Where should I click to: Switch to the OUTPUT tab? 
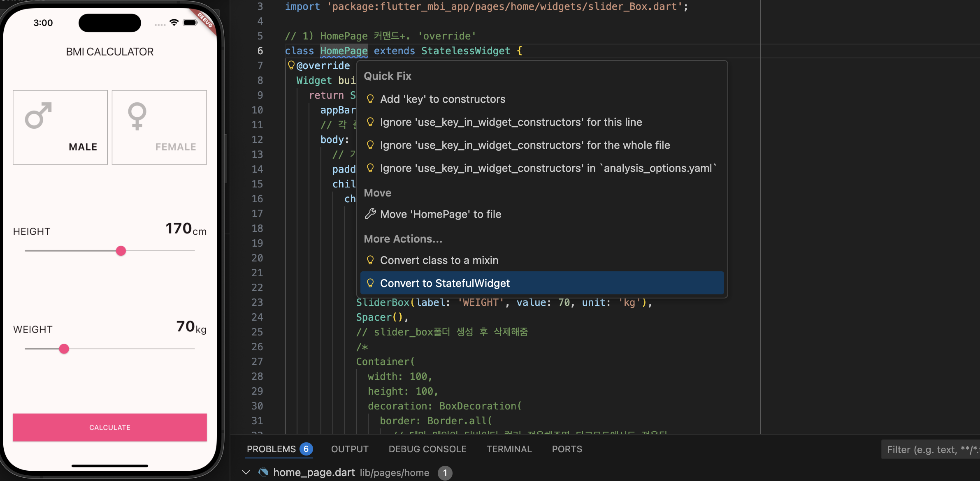coord(350,449)
